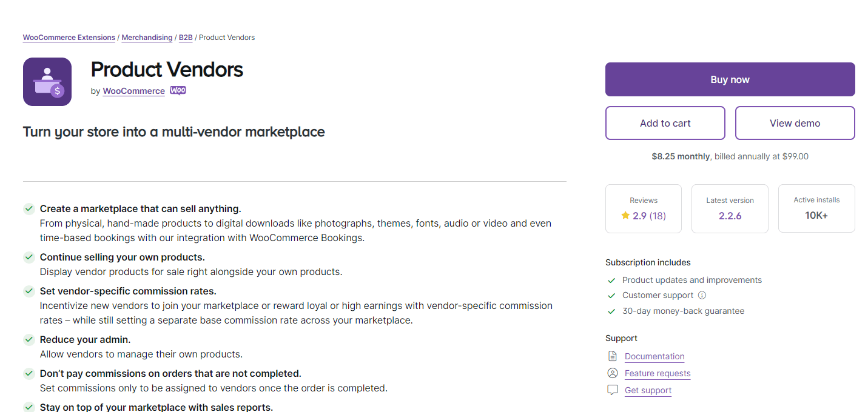Click the Active installs 10K+ card

[x=816, y=208]
